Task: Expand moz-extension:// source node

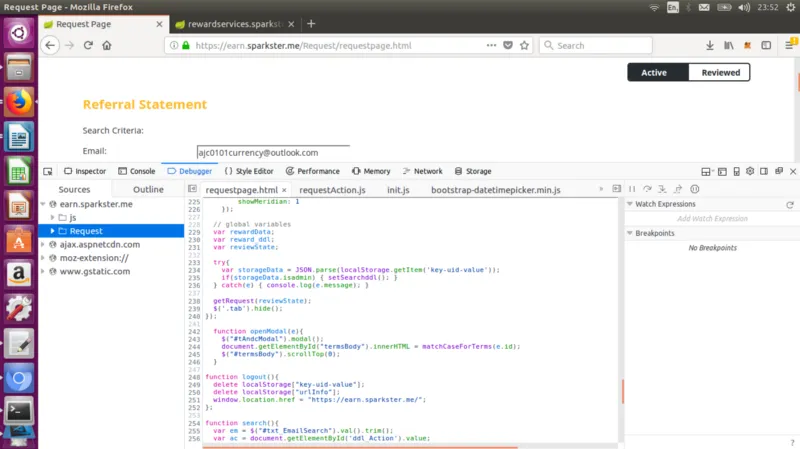Action: [43, 258]
